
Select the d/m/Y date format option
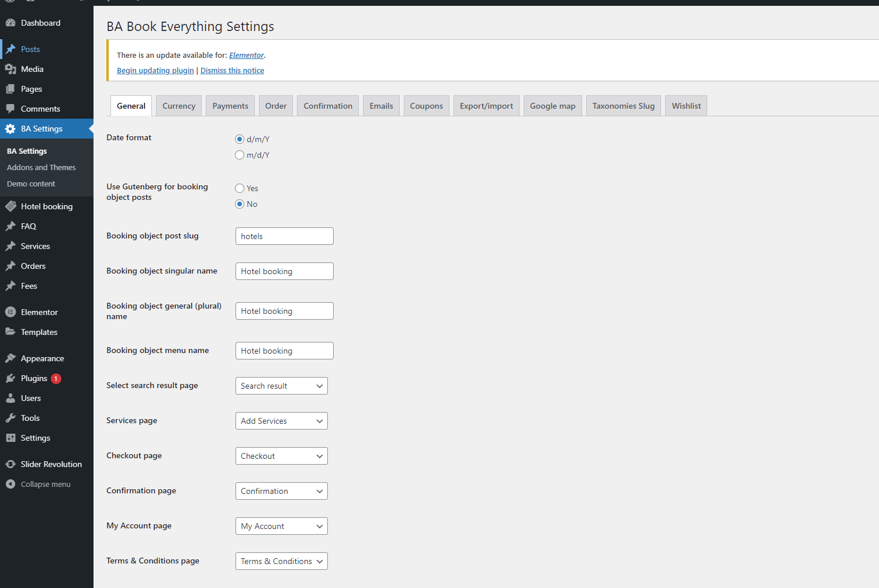tap(240, 139)
